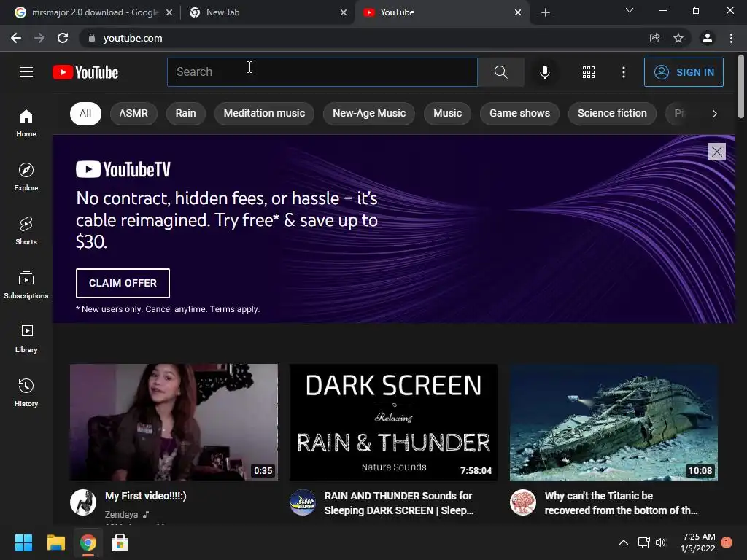Open Zendaya channel name link
Viewport: 747px width, 560px height.
point(122,514)
